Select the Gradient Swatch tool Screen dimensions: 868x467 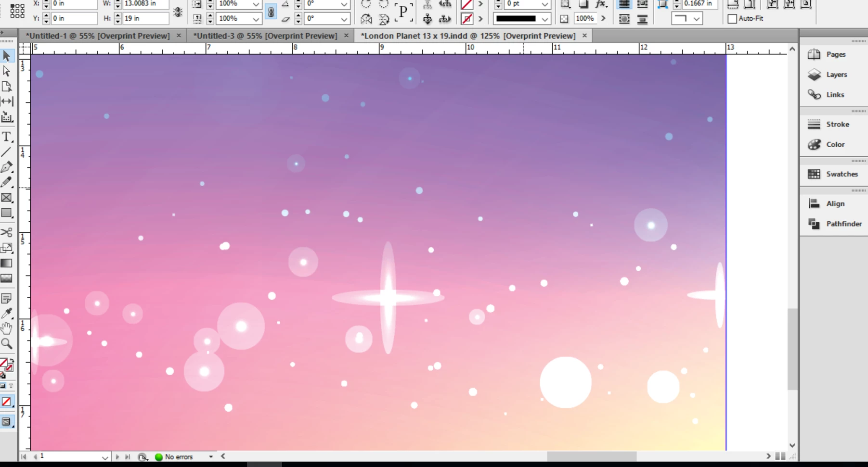click(x=7, y=264)
